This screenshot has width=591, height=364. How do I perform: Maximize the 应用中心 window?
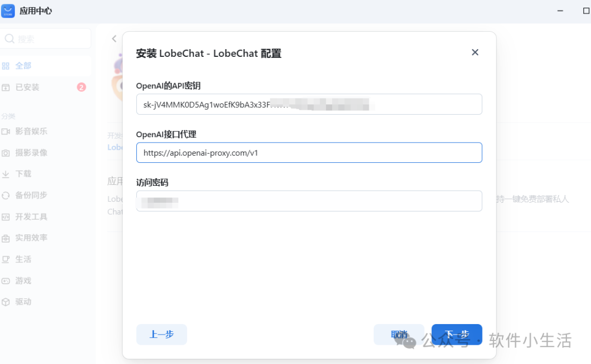(x=586, y=11)
